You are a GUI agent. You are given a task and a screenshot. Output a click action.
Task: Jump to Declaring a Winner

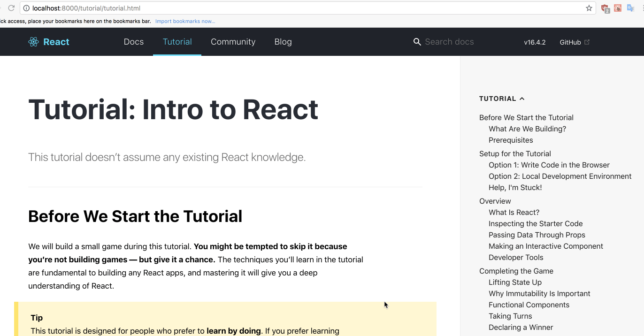(521, 327)
